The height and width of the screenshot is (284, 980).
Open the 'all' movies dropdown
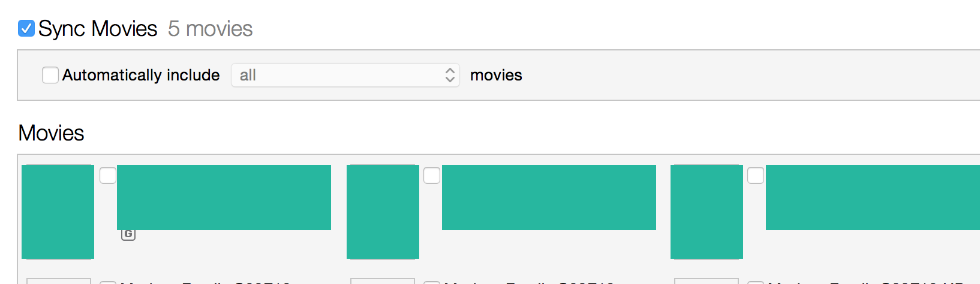click(x=345, y=75)
